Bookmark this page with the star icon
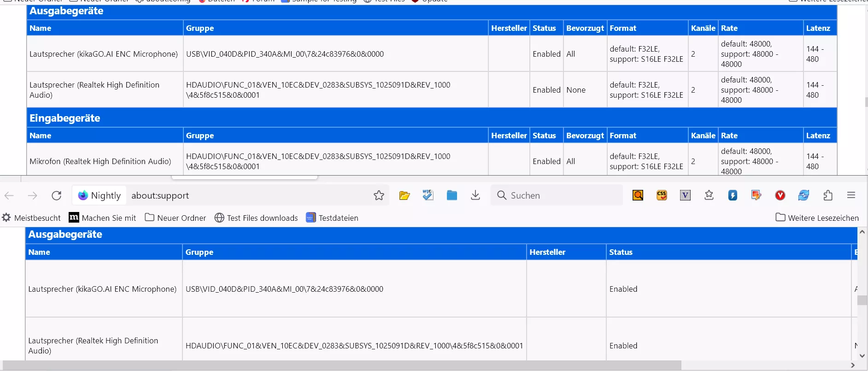The width and height of the screenshot is (868, 371). 379,195
